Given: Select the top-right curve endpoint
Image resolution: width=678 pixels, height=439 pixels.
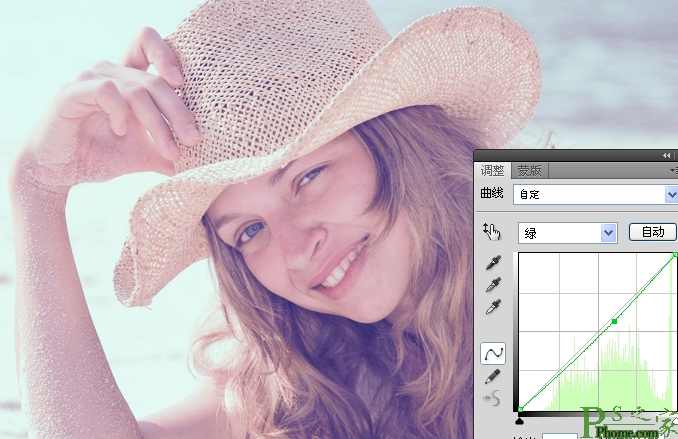Looking at the screenshot, I should pyautogui.click(x=675, y=255).
